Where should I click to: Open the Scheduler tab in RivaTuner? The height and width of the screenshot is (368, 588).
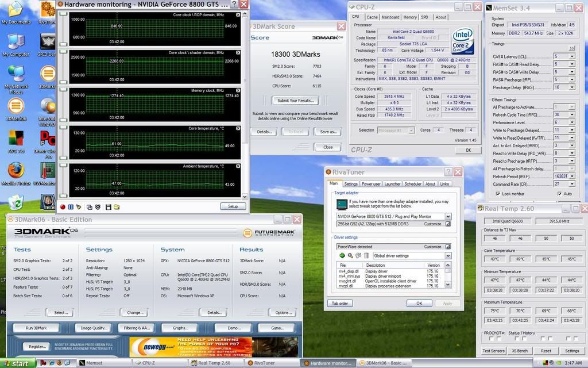pos(413,184)
